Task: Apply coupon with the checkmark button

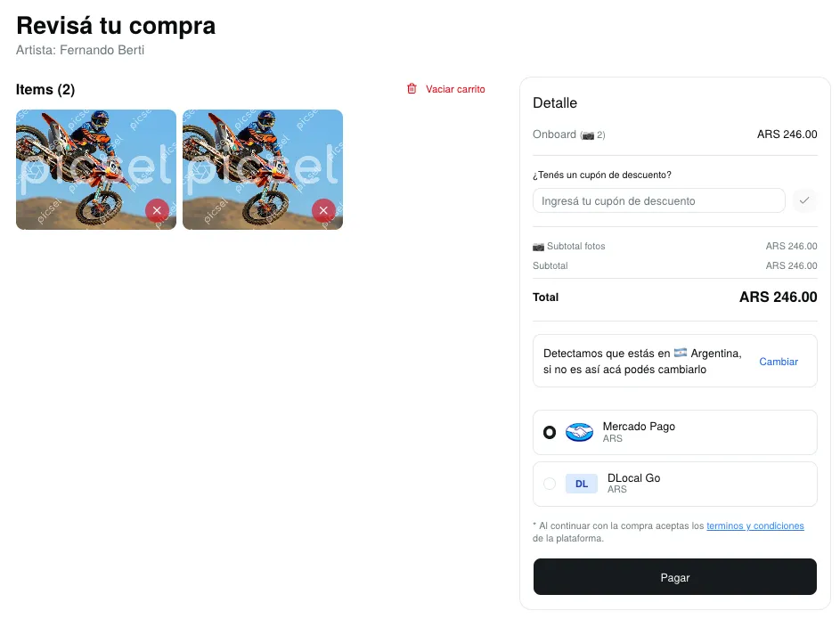Action: [x=804, y=200]
